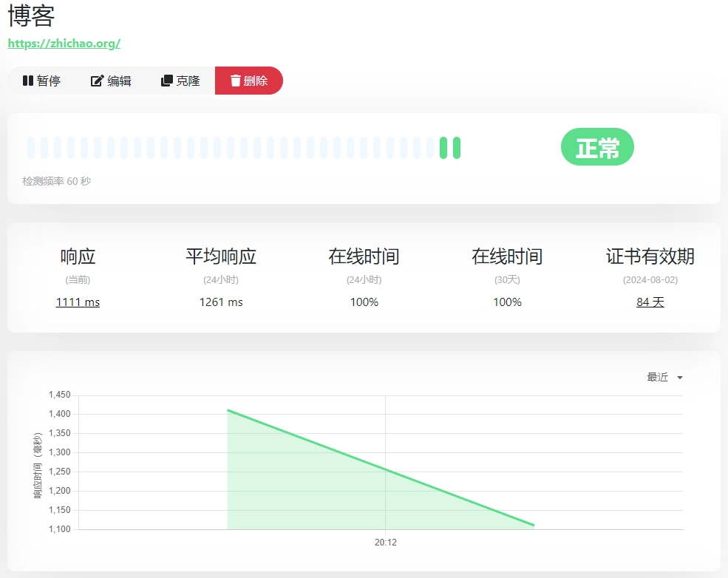Click the chart line's lowest end point

pos(534,526)
